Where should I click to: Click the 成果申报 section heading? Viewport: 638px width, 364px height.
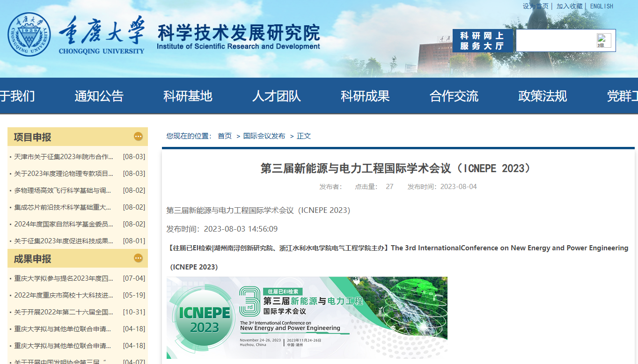[x=32, y=259]
